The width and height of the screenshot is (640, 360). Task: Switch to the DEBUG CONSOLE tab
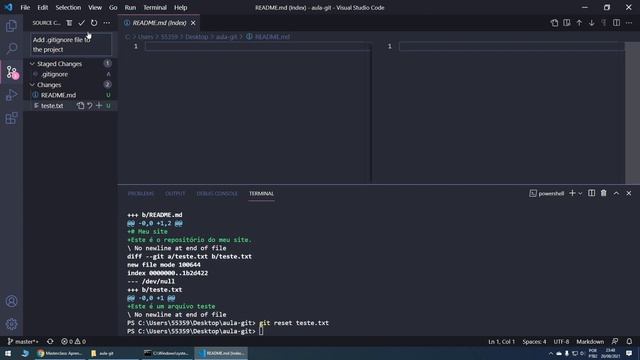click(217, 193)
